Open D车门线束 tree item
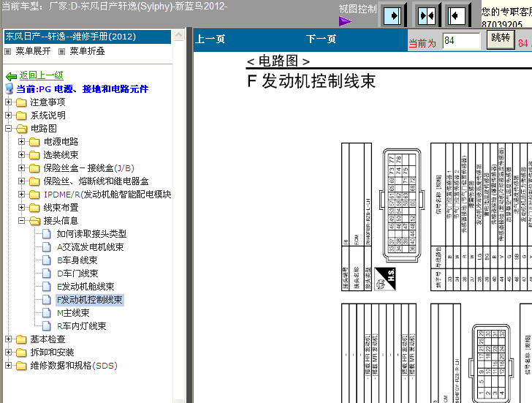 (77, 274)
